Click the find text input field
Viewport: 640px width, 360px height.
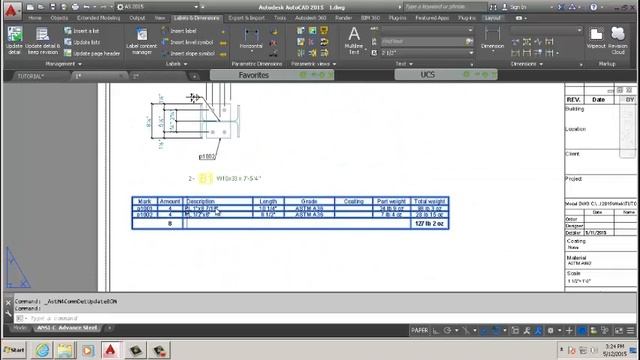click(424, 42)
